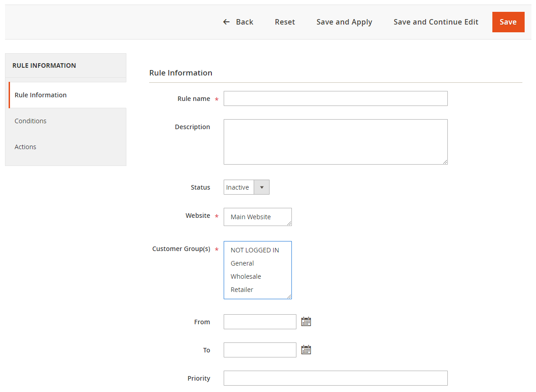The width and height of the screenshot is (536, 392).
Task: Switch to the Conditions tab
Action: (30, 121)
